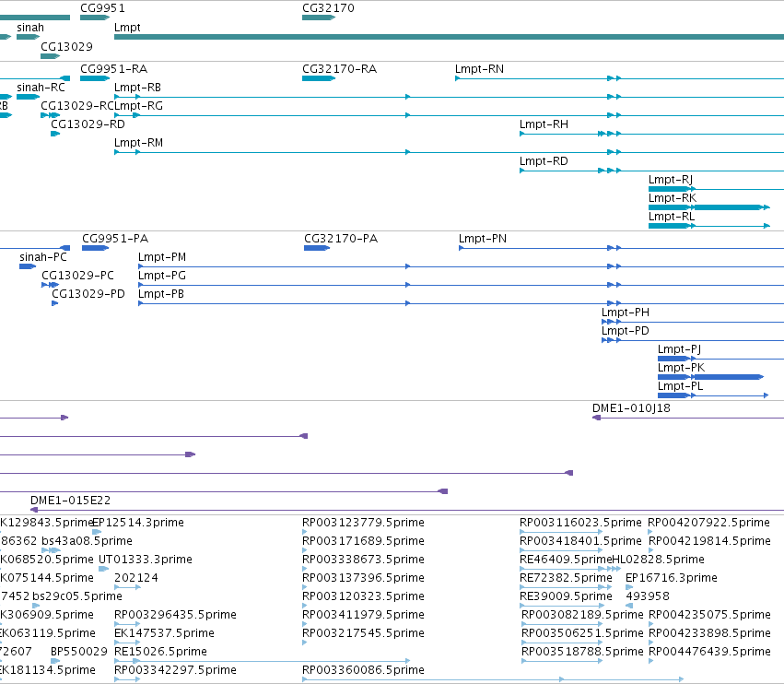Select the Lmpt-RB transcript
The image size is (784, 684).
click(449, 97)
